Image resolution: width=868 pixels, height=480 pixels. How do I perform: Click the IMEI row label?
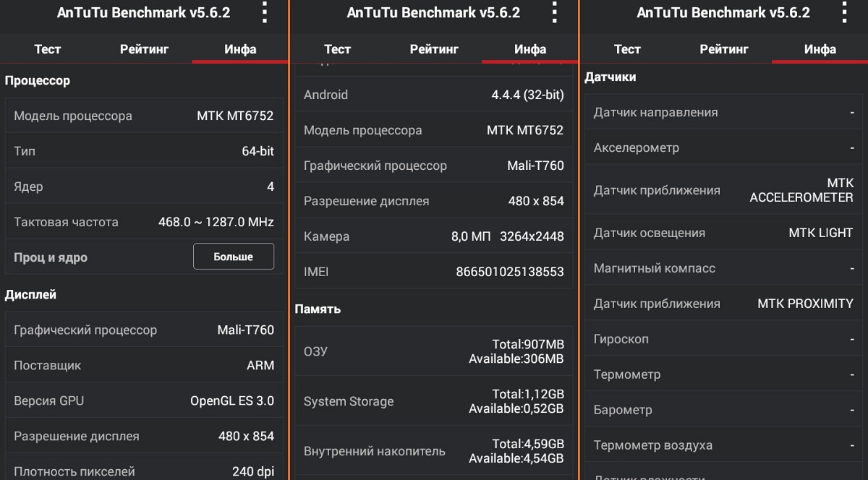(316, 272)
